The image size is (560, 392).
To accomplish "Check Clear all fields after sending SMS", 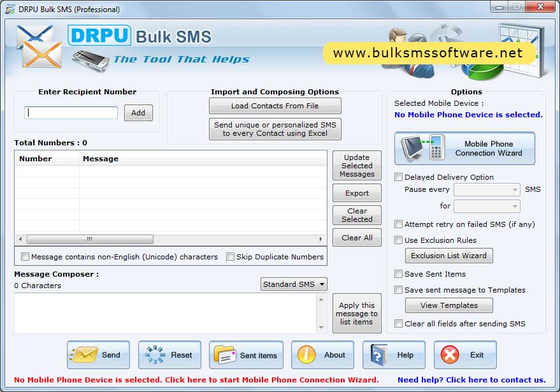I will [398, 324].
